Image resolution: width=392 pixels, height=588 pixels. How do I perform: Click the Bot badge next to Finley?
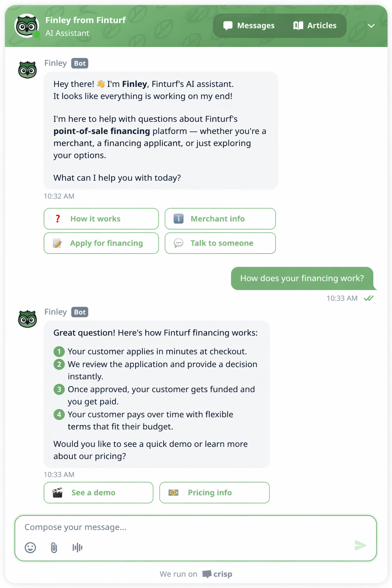point(80,63)
